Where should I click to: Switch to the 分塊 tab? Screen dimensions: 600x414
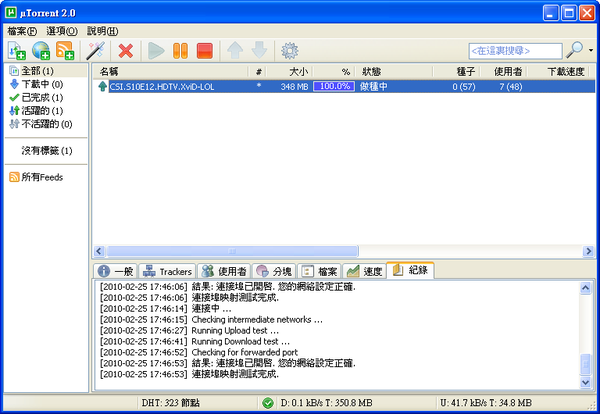274,271
